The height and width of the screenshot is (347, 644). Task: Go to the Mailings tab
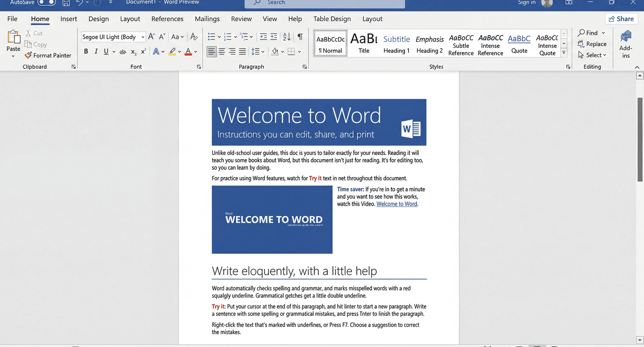207,19
